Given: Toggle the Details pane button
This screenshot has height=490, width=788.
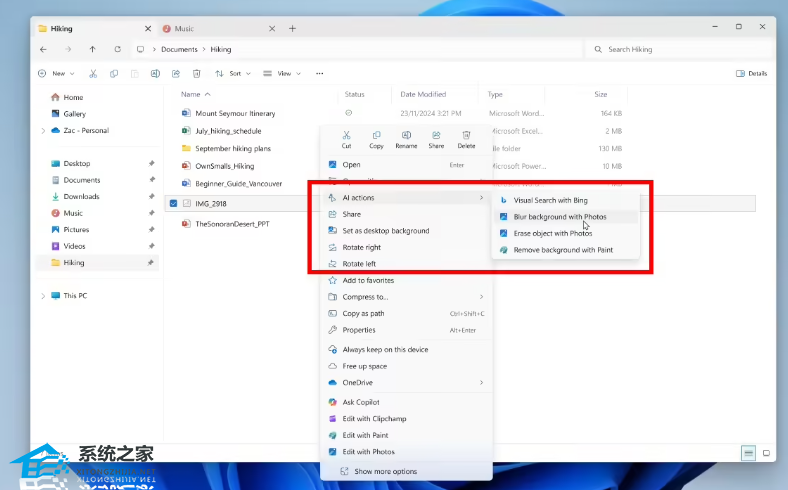Looking at the screenshot, I should click(751, 73).
